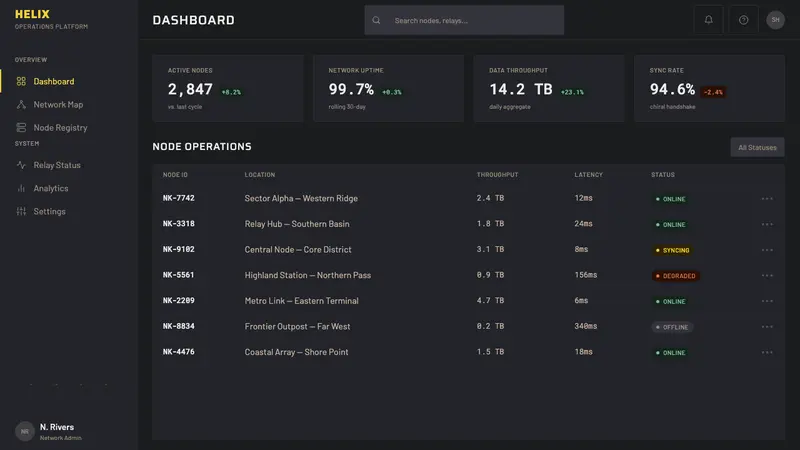Click the NR avatar for N. Rivers
800x450 pixels.
[24, 432]
